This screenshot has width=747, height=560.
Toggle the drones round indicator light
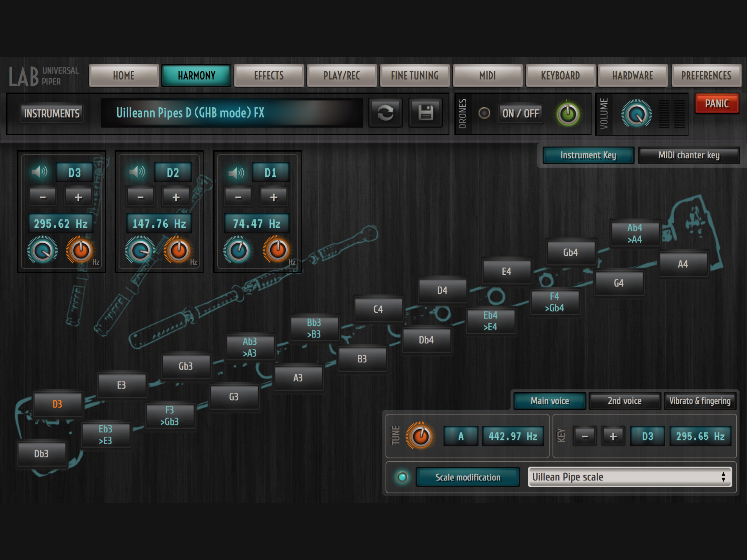pyautogui.click(x=484, y=113)
